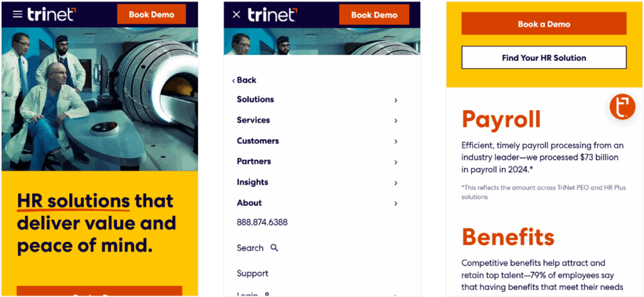Viewport: 644px width, 297px height.
Task: Click the Payroll heading
Action: point(501,119)
